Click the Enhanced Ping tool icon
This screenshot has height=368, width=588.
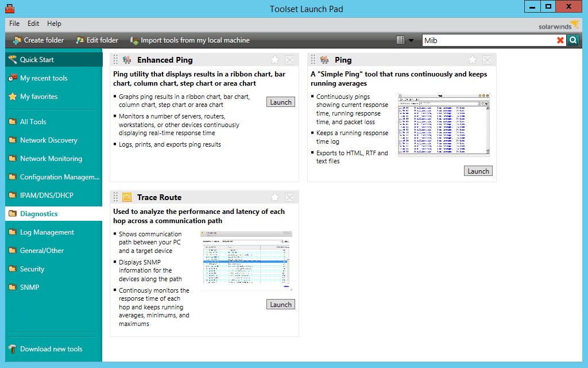(126, 59)
